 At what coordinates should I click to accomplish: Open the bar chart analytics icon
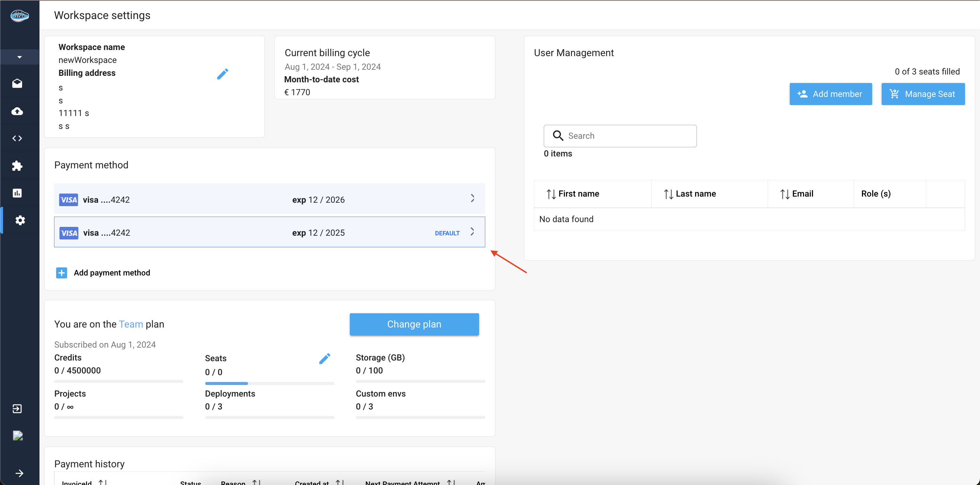[x=17, y=193]
